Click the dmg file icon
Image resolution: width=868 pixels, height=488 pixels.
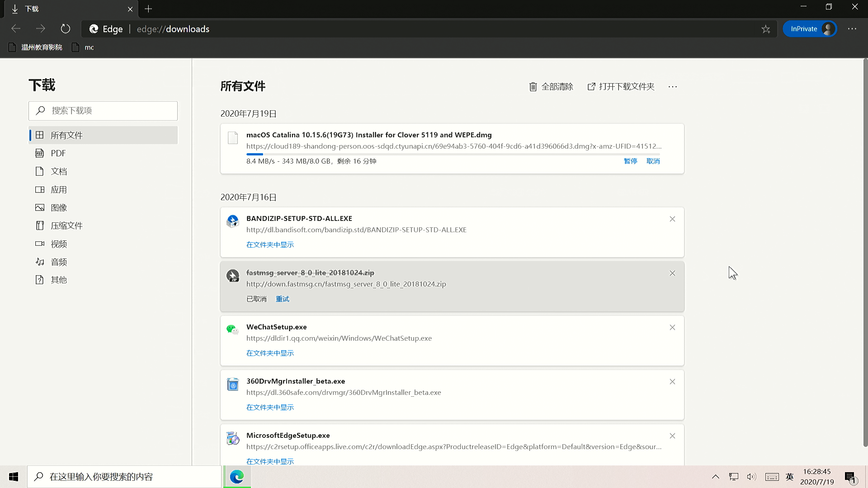pos(233,138)
